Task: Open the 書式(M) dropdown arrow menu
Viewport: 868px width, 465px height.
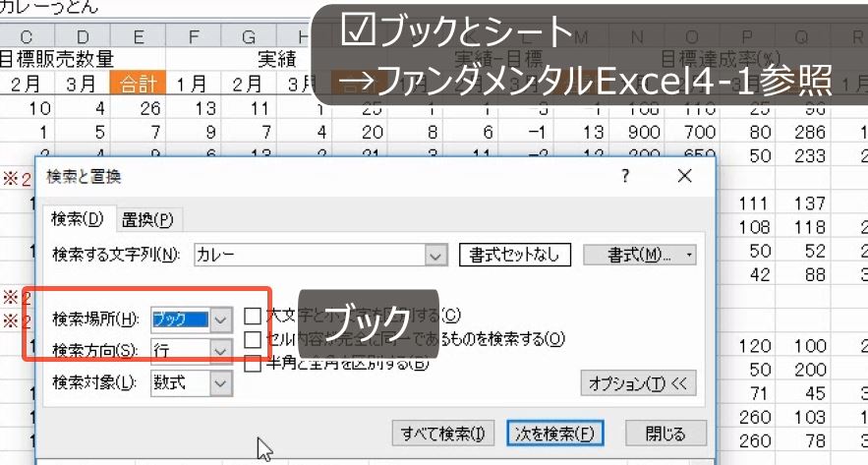Action: 690,256
